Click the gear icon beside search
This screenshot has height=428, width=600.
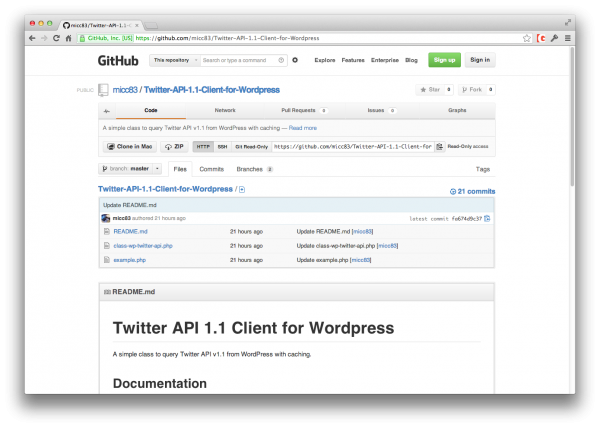pos(295,60)
